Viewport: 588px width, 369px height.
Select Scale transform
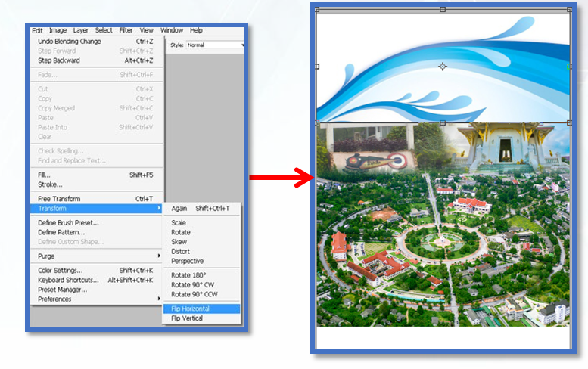tap(202, 223)
